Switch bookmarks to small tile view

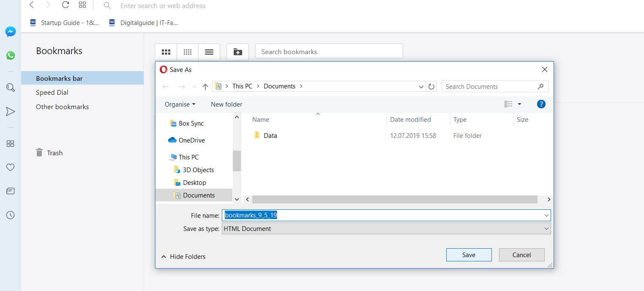click(188, 52)
